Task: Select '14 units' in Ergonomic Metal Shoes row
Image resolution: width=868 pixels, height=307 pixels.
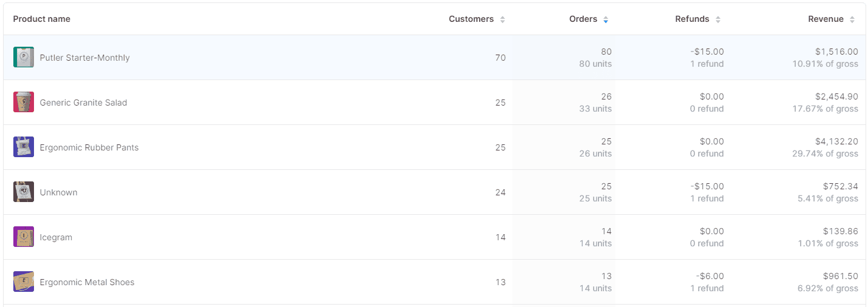Action: tap(595, 288)
